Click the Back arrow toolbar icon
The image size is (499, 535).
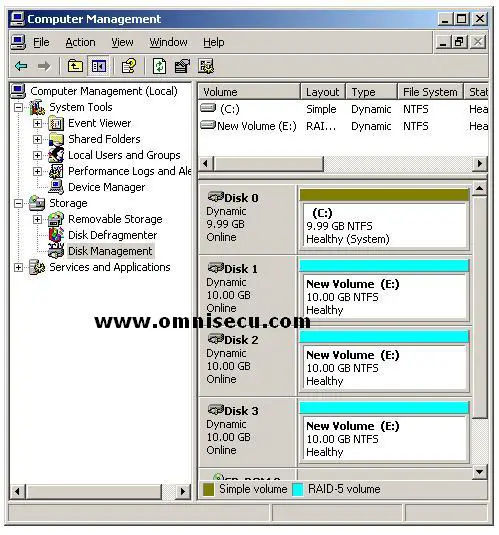pos(21,66)
